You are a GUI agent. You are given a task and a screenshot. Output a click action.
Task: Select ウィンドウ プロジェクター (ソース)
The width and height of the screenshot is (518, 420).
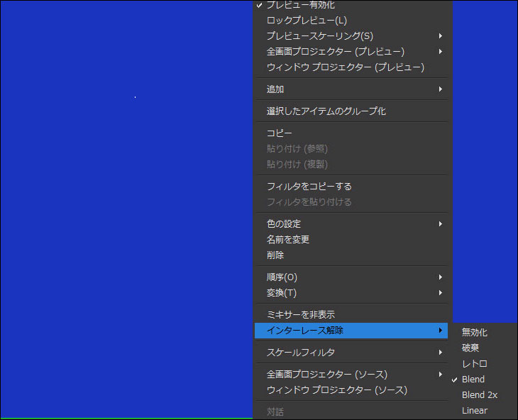click(x=336, y=390)
